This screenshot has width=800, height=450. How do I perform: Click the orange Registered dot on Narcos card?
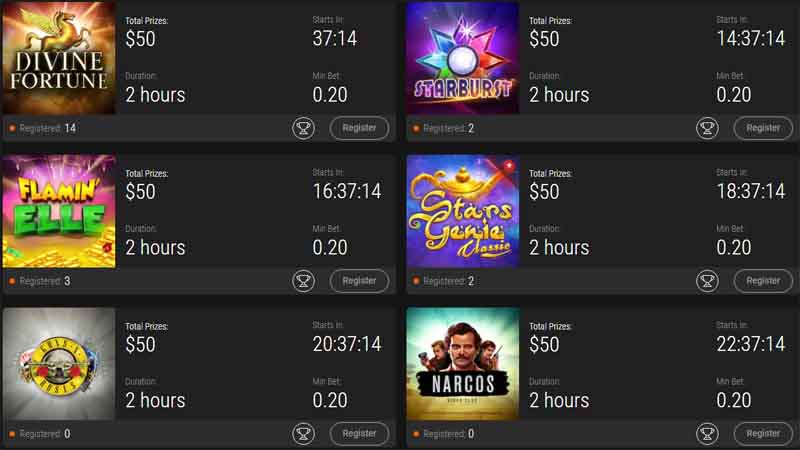tap(416, 434)
